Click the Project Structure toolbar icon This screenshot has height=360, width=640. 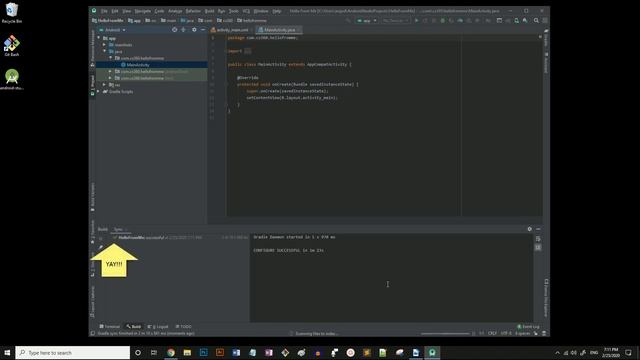[x=499, y=20]
